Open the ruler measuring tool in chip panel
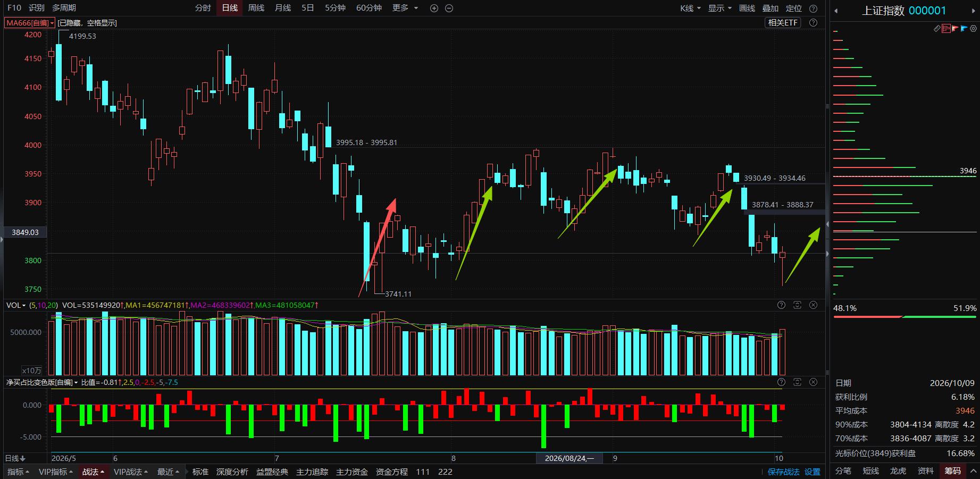 pyautogui.click(x=937, y=28)
